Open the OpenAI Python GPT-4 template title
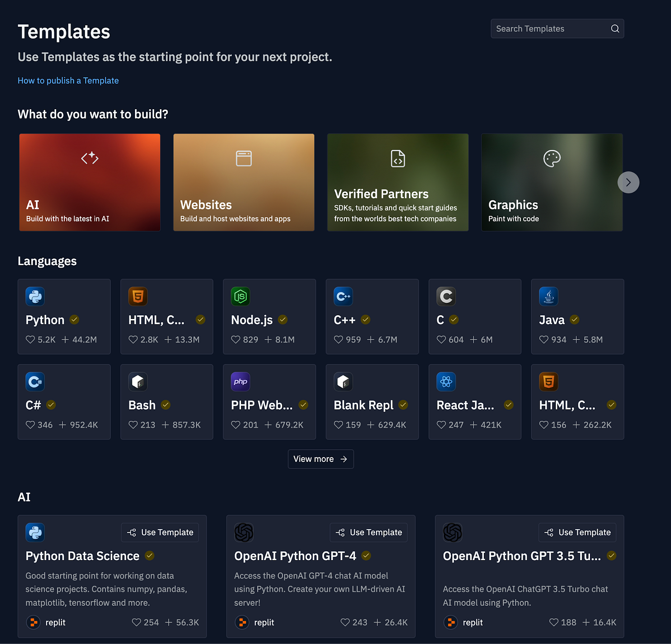 [295, 556]
